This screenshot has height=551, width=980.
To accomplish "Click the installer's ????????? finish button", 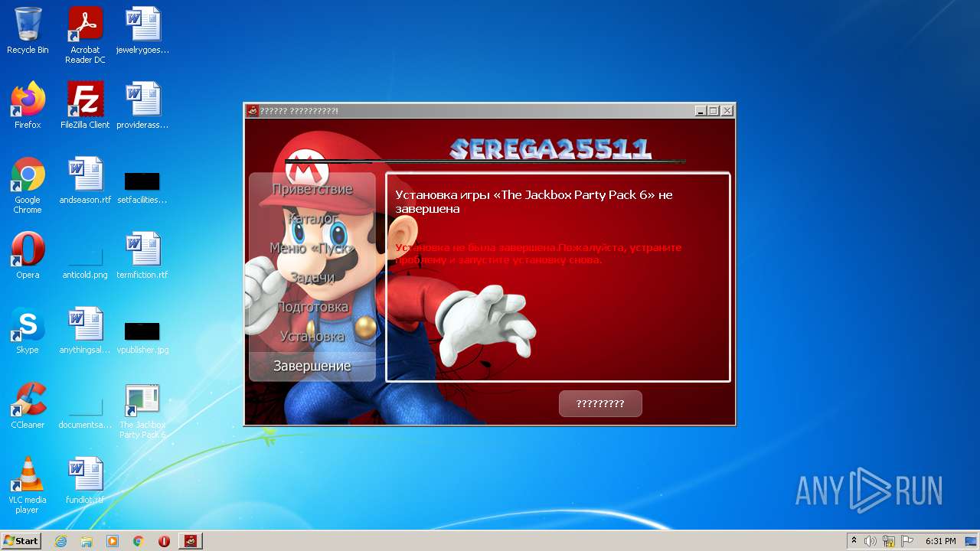I will [x=600, y=404].
